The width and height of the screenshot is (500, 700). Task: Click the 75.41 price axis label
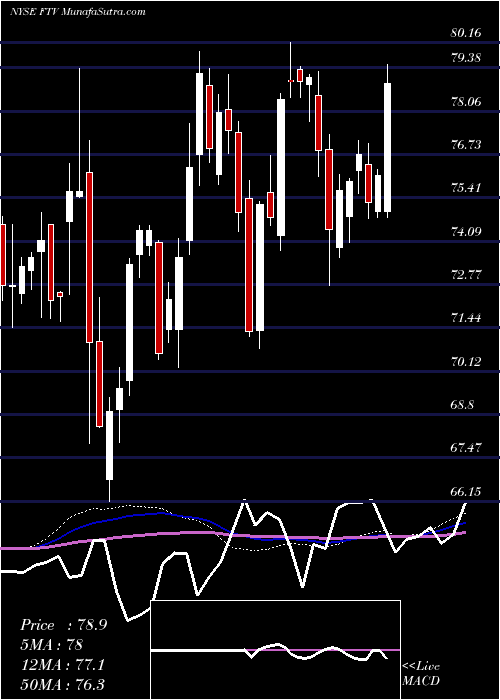coord(467,188)
